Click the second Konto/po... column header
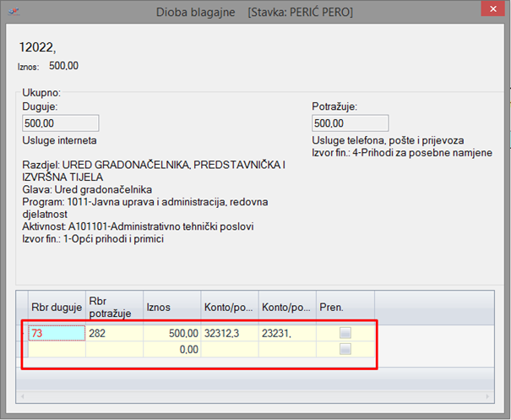 coord(287,308)
